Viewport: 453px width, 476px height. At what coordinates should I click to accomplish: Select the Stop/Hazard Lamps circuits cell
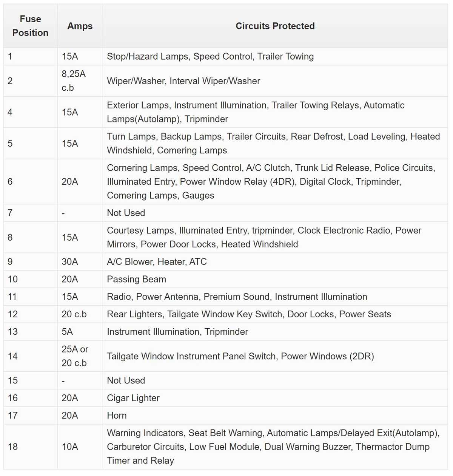point(275,56)
